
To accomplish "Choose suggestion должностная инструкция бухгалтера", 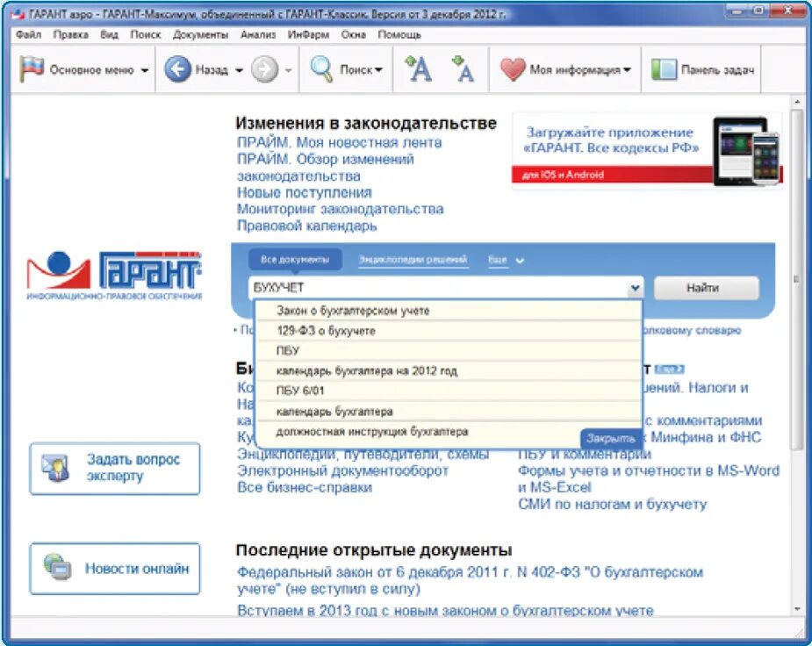I will point(419,432).
